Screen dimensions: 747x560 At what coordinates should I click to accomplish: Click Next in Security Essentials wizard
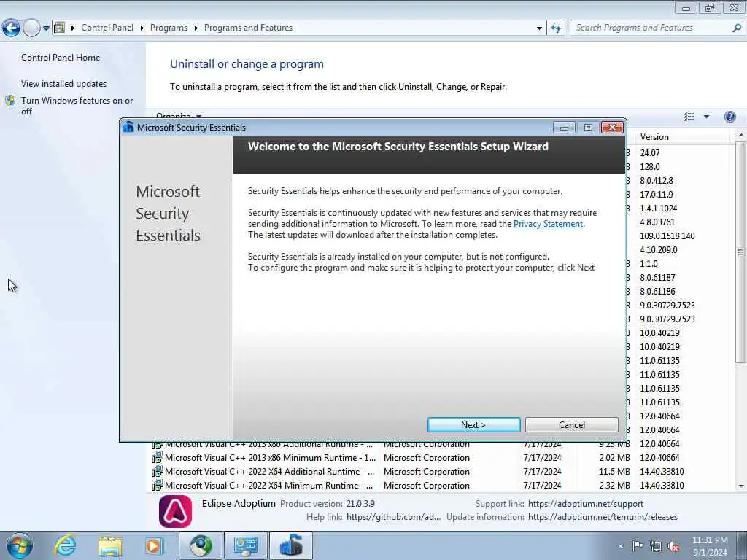473,425
